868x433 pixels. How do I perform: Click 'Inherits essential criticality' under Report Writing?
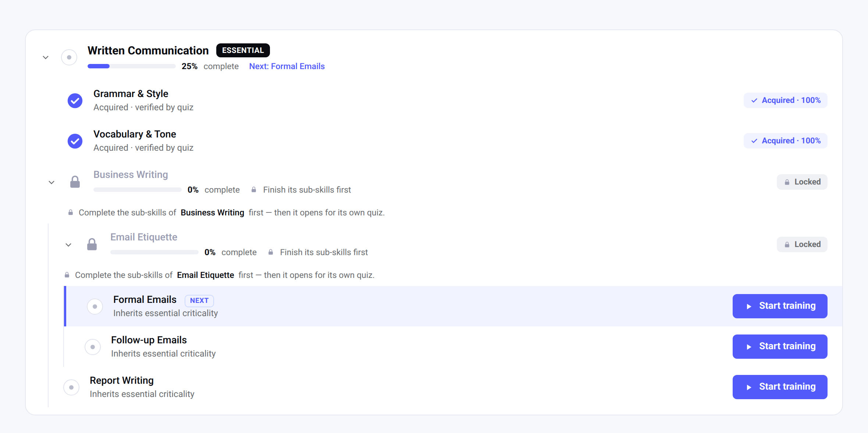pyautogui.click(x=142, y=394)
